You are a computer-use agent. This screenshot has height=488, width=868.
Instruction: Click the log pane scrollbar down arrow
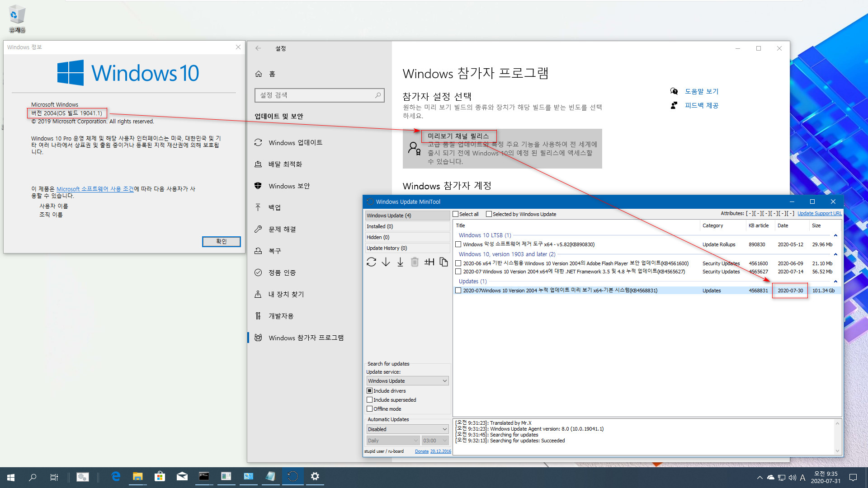coord(837,451)
